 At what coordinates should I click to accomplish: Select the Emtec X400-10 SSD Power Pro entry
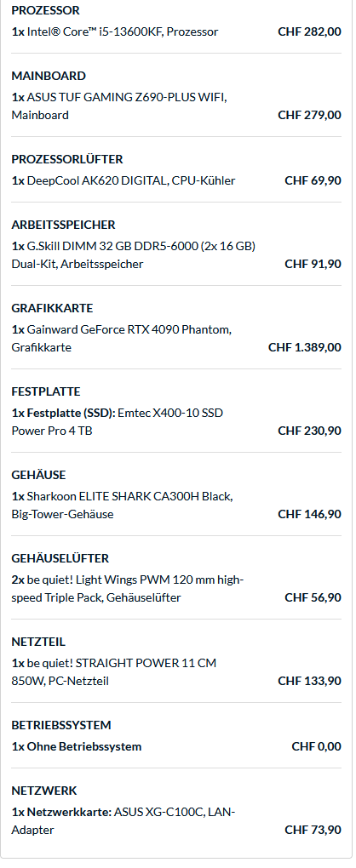(x=118, y=422)
